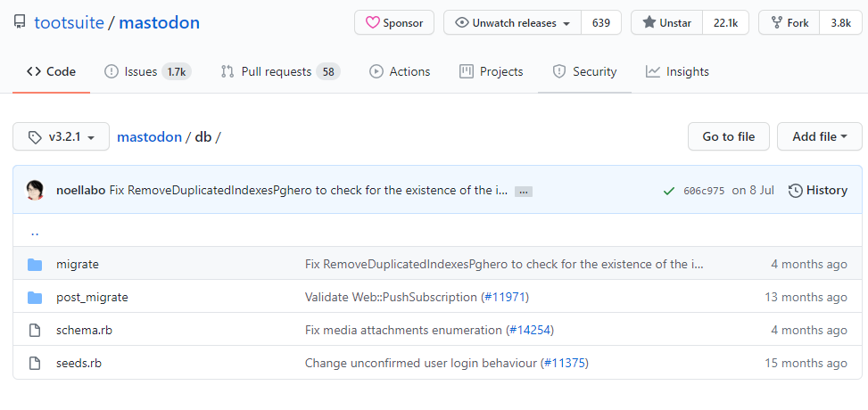View the 639 watchers count

point(601,22)
